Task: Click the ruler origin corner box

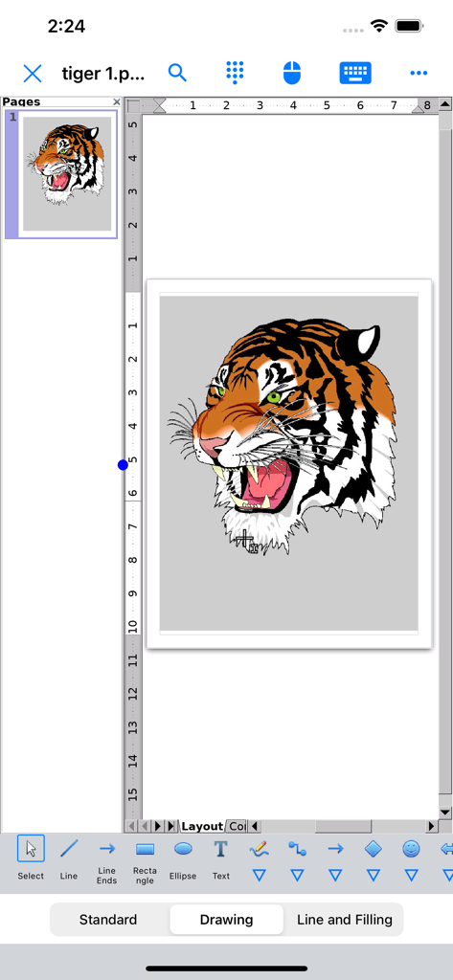Action: [133, 105]
